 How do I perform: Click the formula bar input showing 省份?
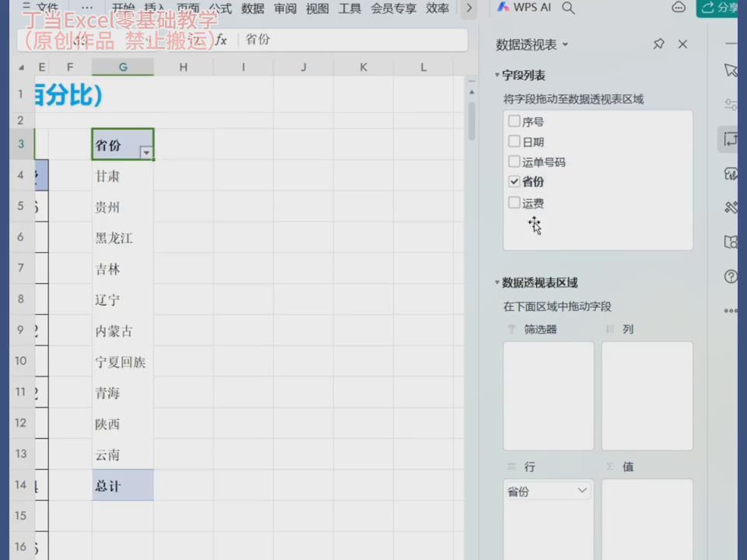352,40
